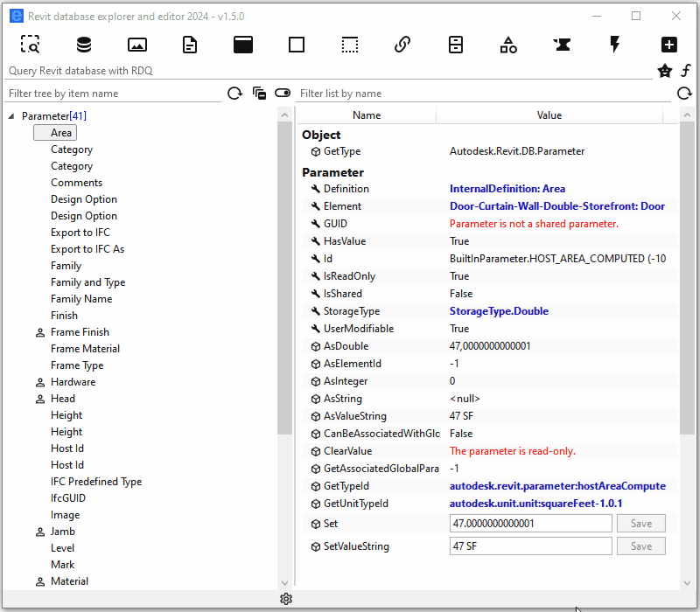The height and width of the screenshot is (612, 700).
Task: Click the function f icon
Action: click(x=686, y=71)
